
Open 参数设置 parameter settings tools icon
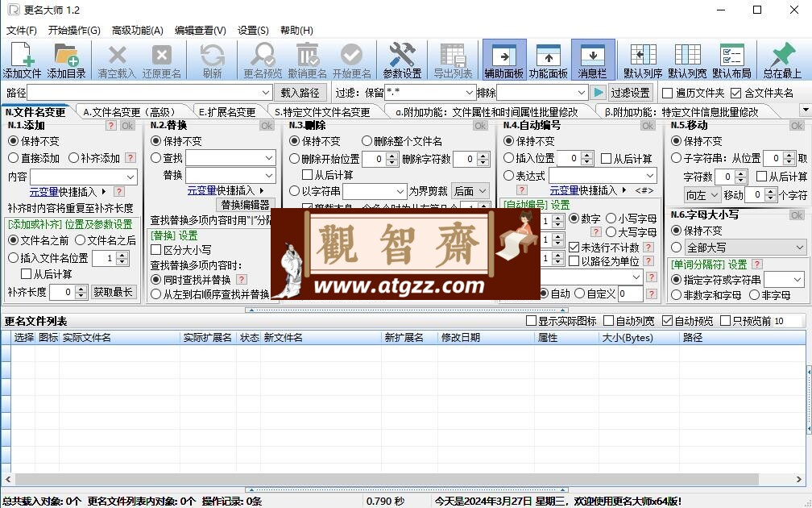click(403, 60)
